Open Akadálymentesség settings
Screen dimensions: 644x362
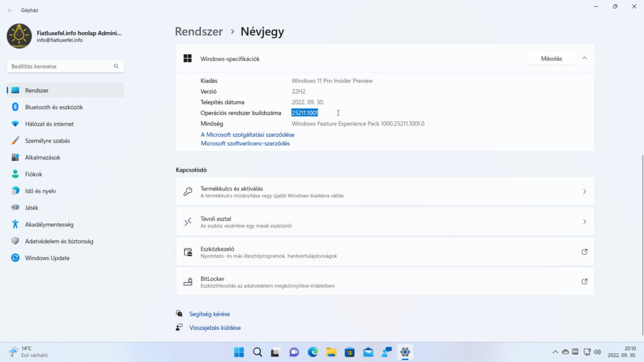tap(65, 225)
